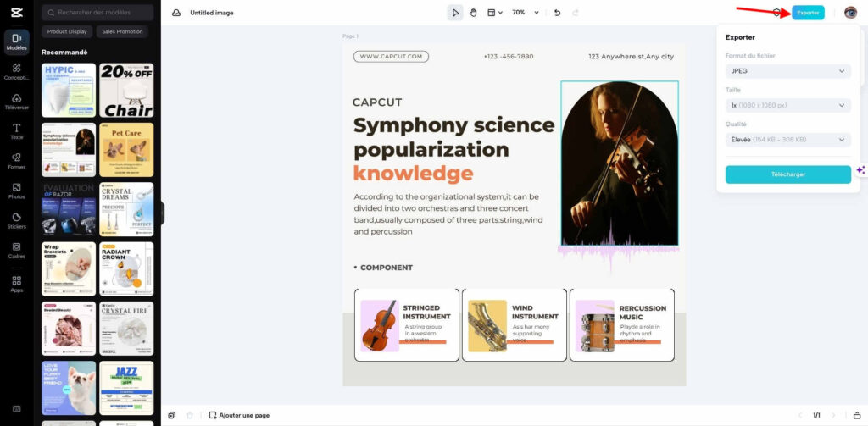
Task: Click the shield icon next to Exporter
Action: [x=776, y=13]
